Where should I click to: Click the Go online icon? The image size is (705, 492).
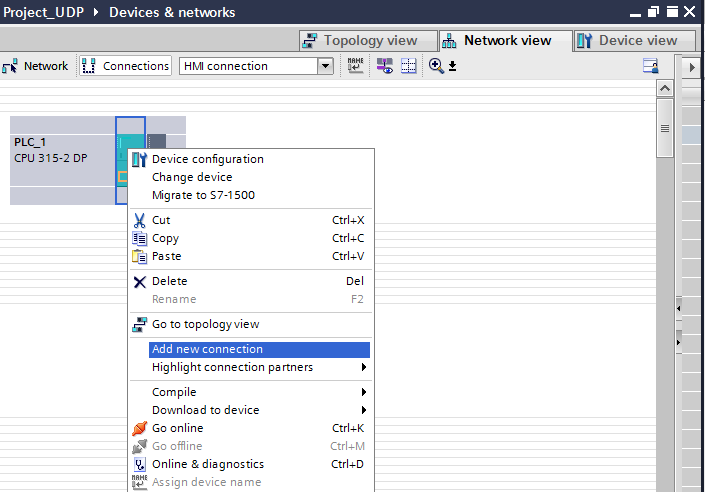click(x=139, y=428)
